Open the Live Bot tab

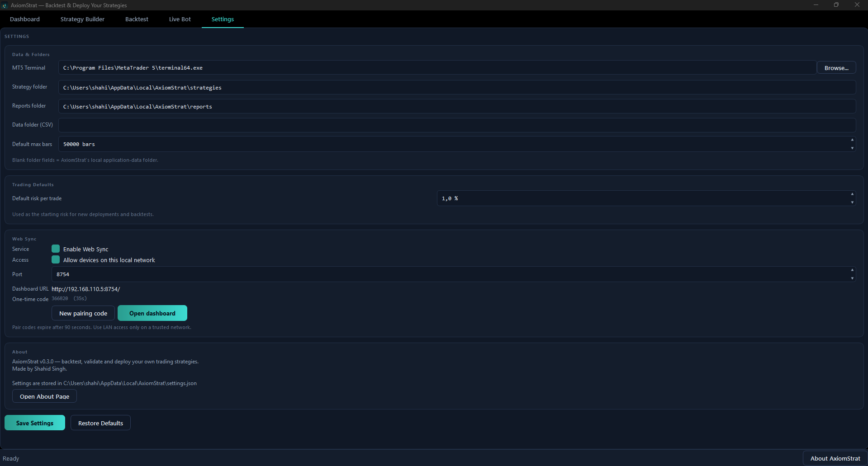180,19
